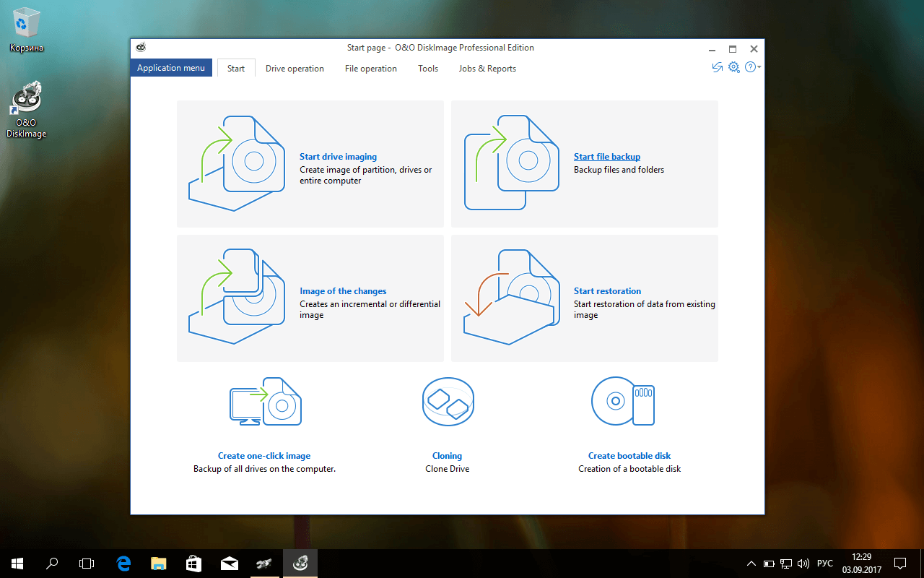Click the satellite app icon on the taskbar

pyautogui.click(x=265, y=563)
